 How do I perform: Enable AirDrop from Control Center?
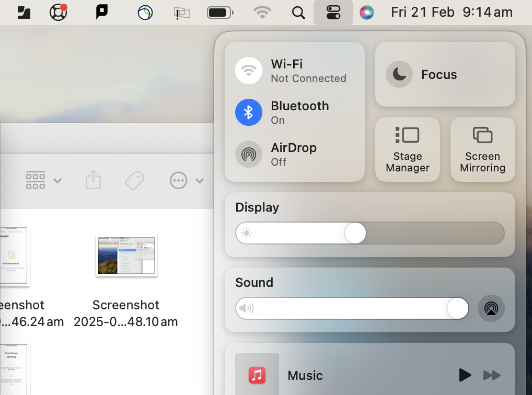pyautogui.click(x=249, y=154)
